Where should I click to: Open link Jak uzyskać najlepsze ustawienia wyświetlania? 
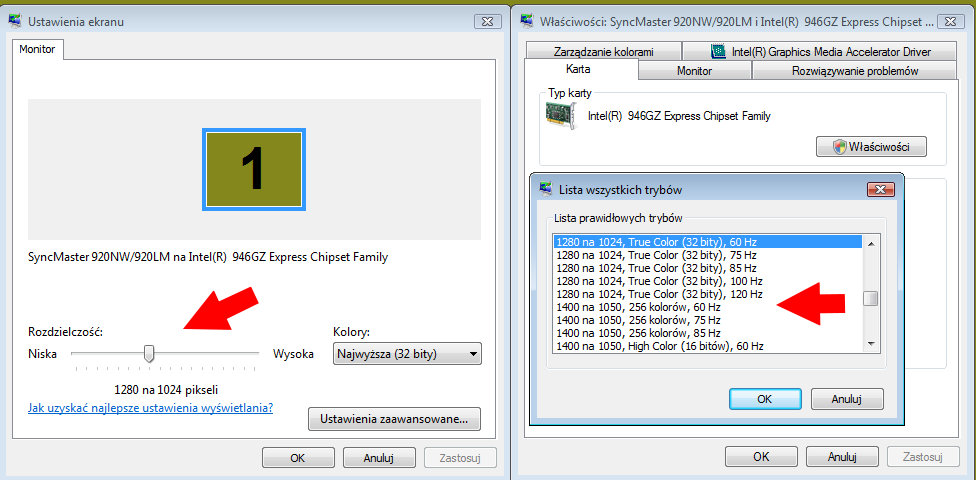(x=151, y=408)
